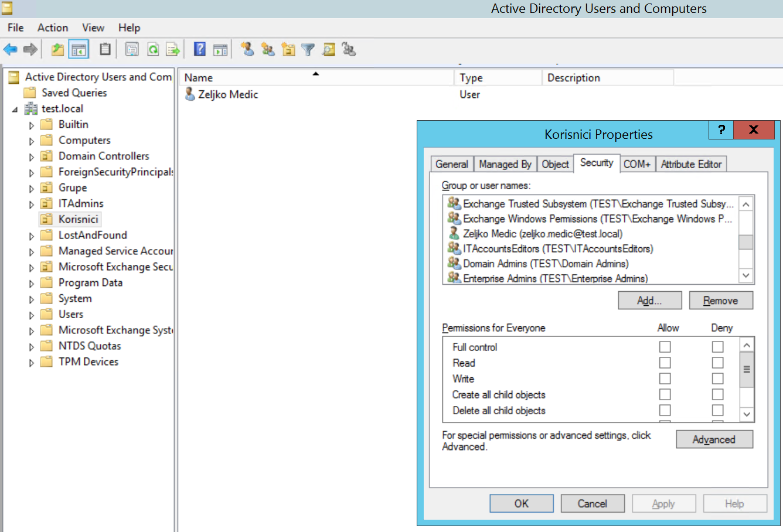This screenshot has width=783, height=532.
Task: Check Deny for Write permission
Action: click(x=717, y=378)
